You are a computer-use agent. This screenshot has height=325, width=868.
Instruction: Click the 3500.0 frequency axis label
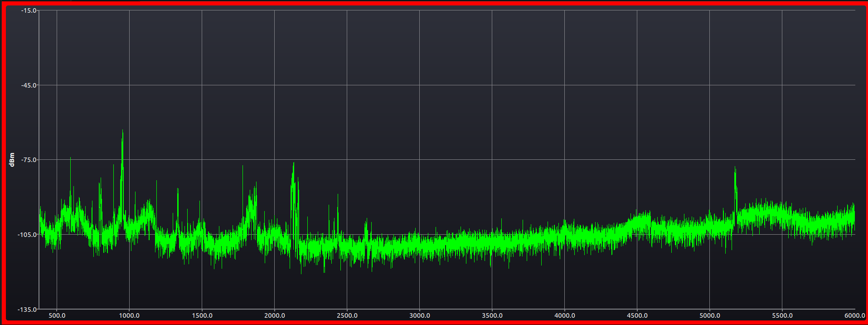click(492, 315)
